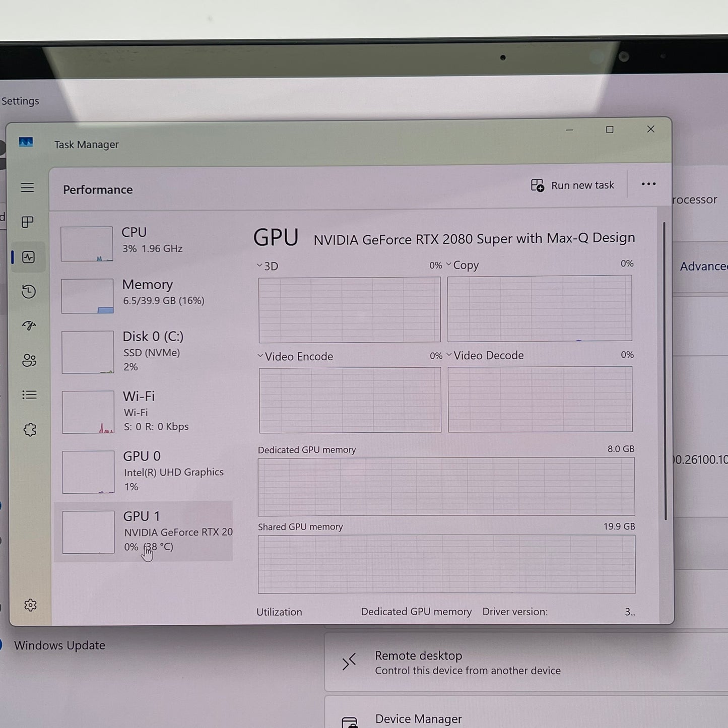728x728 pixels.
Task: Click the Driver version label
Action: pyautogui.click(x=515, y=612)
